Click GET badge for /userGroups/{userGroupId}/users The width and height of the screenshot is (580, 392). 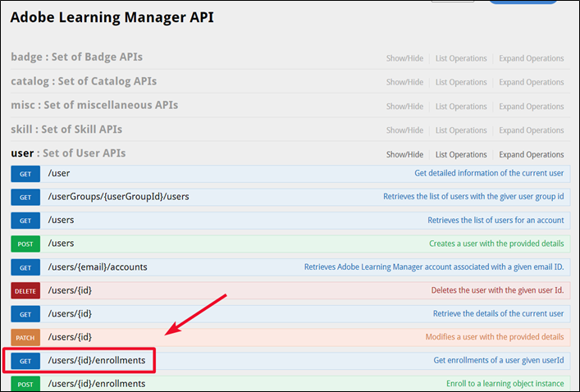click(25, 198)
